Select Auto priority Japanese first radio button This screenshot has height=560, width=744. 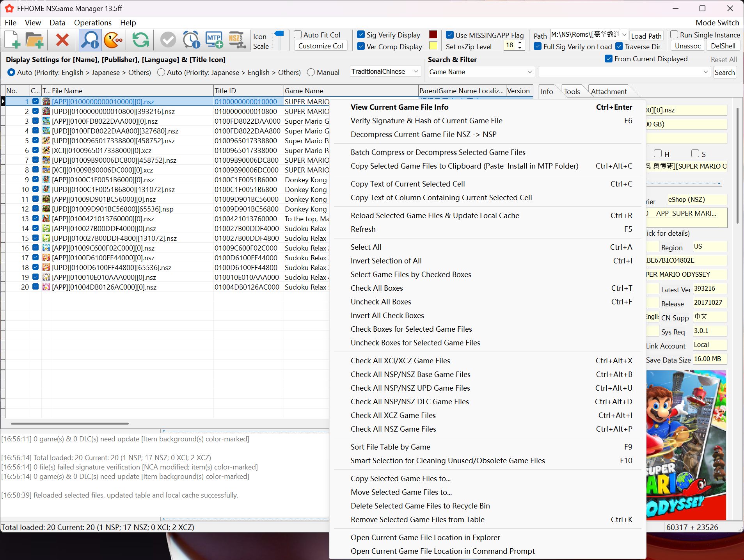tap(161, 72)
